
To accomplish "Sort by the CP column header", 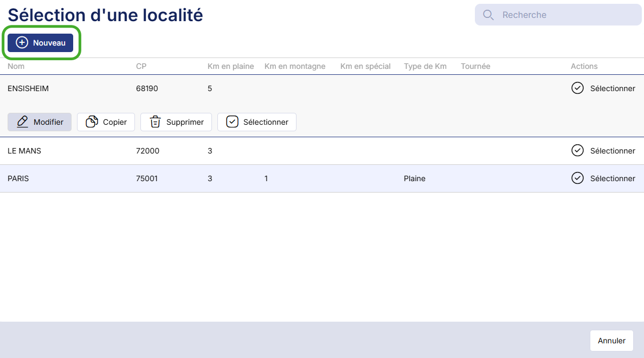I will pos(141,66).
